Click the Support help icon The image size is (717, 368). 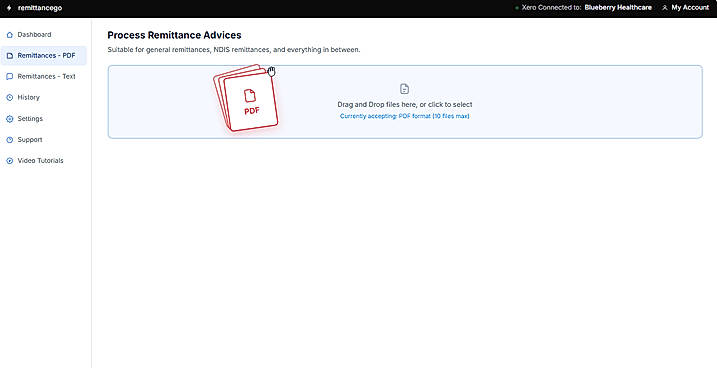click(10, 140)
